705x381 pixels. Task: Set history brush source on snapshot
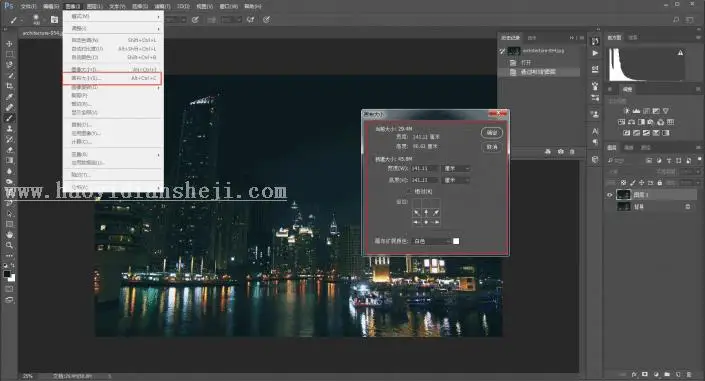(503, 51)
